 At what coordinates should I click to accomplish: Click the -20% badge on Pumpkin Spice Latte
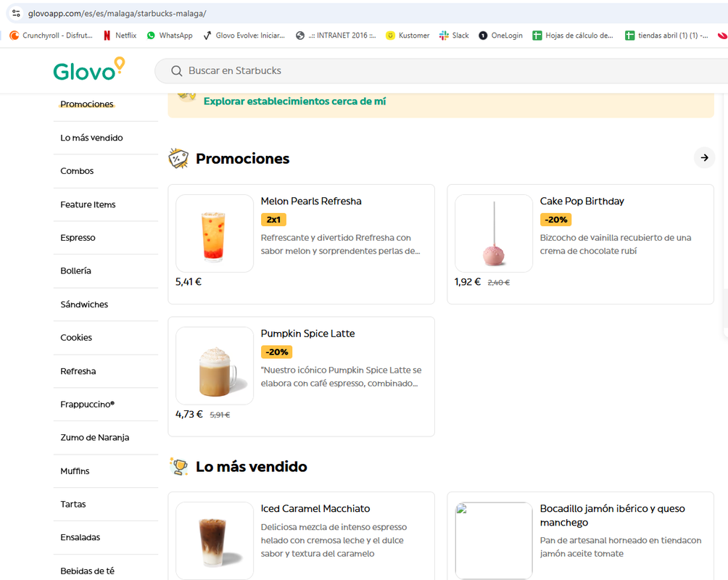click(x=277, y=352)
